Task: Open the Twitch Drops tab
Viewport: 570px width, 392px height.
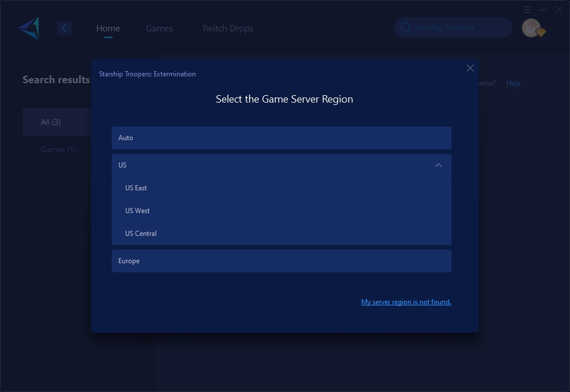Action: coord(227,28)
